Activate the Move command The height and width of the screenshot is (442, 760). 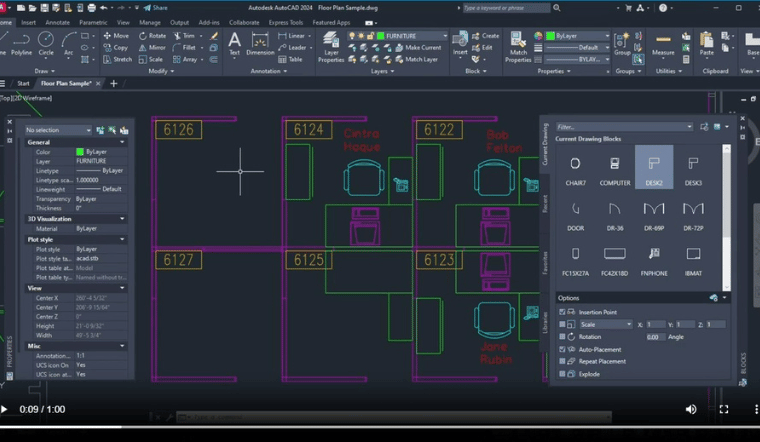point(116,36)
